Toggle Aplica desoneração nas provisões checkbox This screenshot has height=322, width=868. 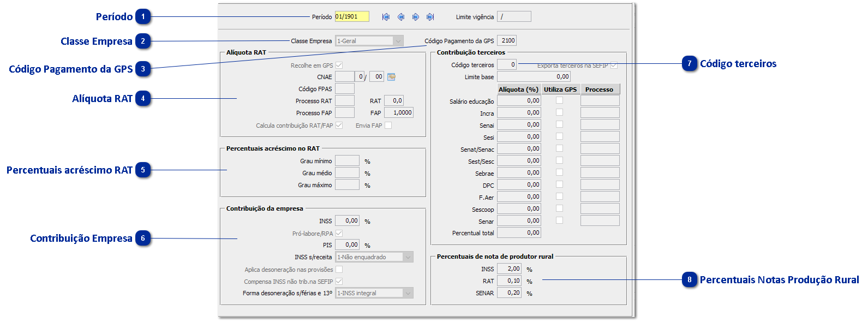[339, 270]
